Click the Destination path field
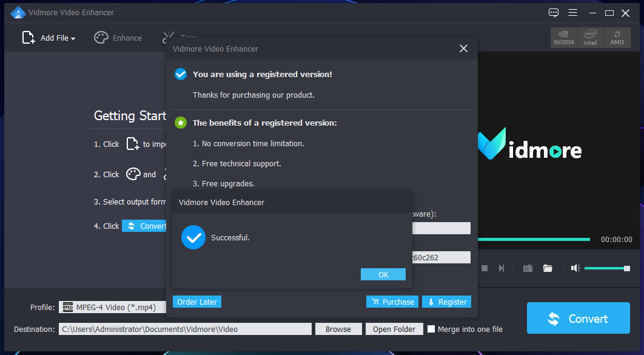Image resolution: width=644 pixels, height=355 pixels. pyautogui.click(x=185, y=329)
